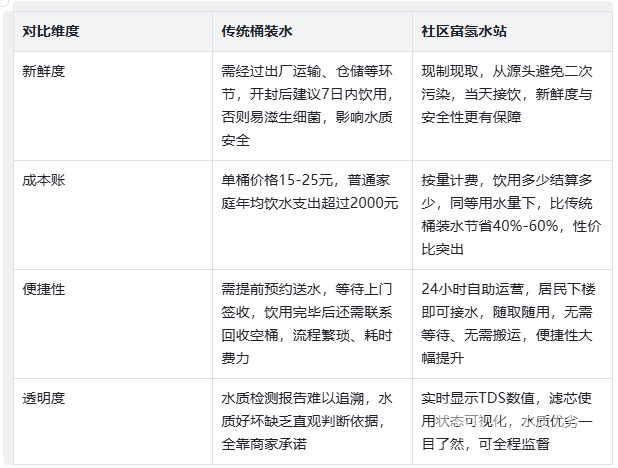The height and width of the screenshot is (468, 618).
Task: Click the 单桶价格15-25元 text
Action: 279,180
